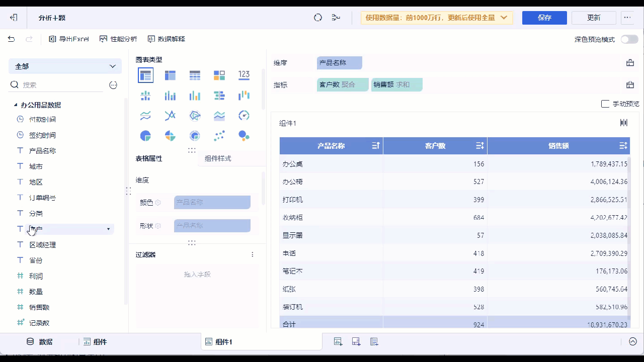Open the 全部 dataset dropdown
This screenshot has width=644, height=362.
[x=65, y=66]
